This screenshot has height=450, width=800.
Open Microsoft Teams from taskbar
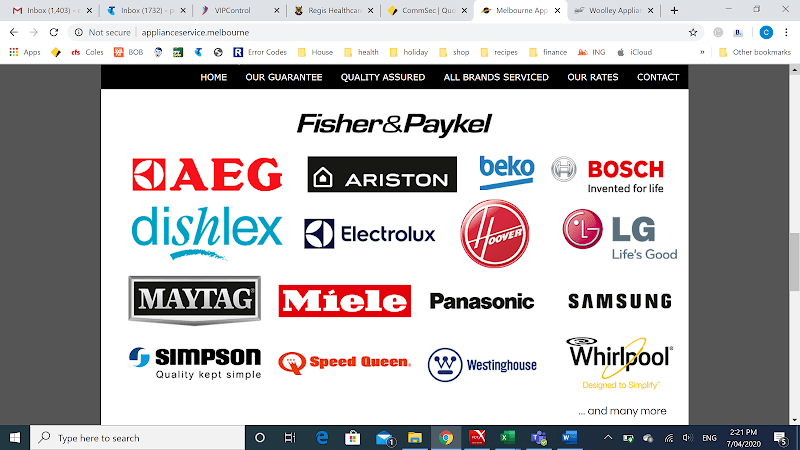(538, 438)
